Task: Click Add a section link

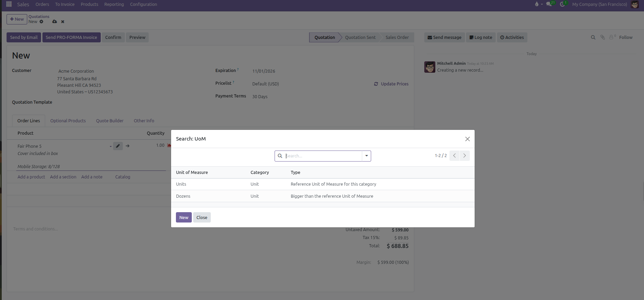Action: 63,177
